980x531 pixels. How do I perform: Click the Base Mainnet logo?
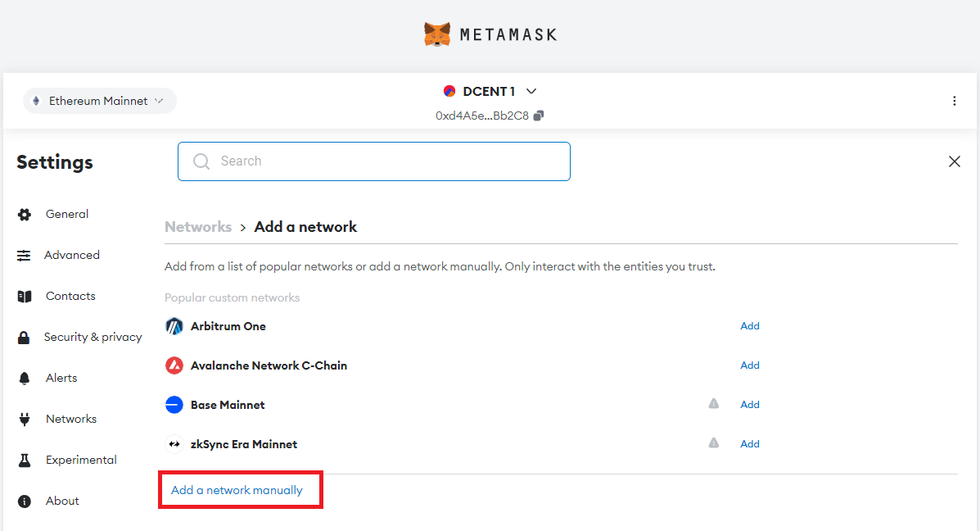pyautogui.click(x=174, y=405)
